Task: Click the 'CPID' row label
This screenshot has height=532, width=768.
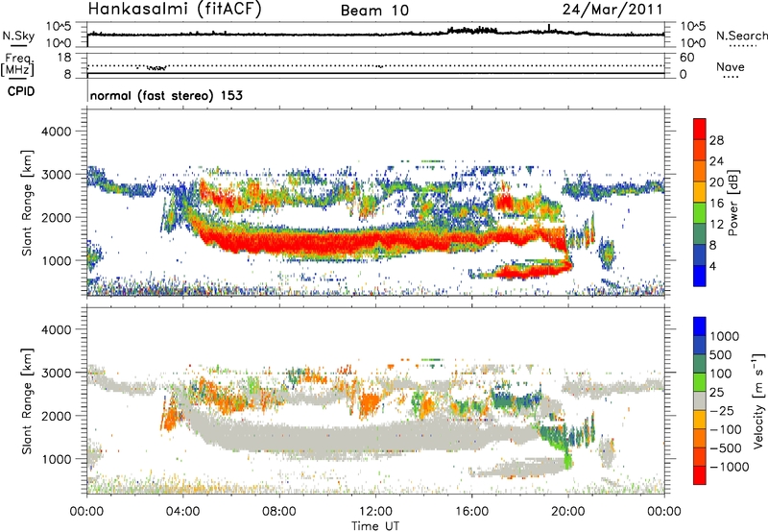Action: (x=21, y=91)
